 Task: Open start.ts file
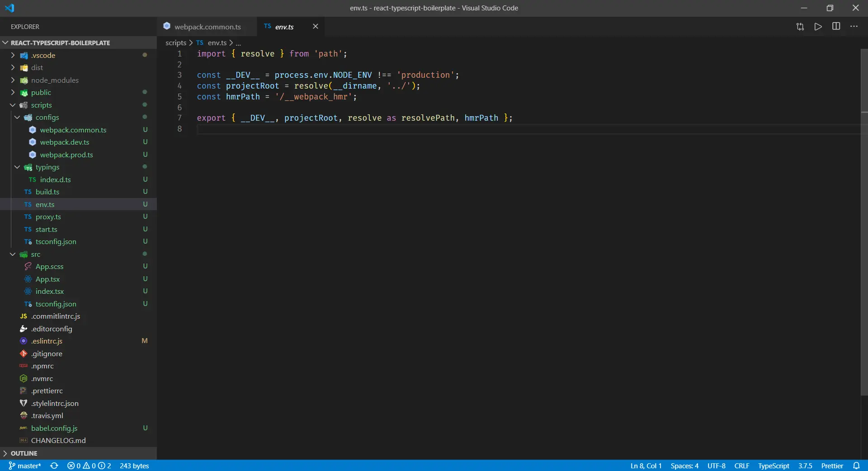[x=78, y=229]
